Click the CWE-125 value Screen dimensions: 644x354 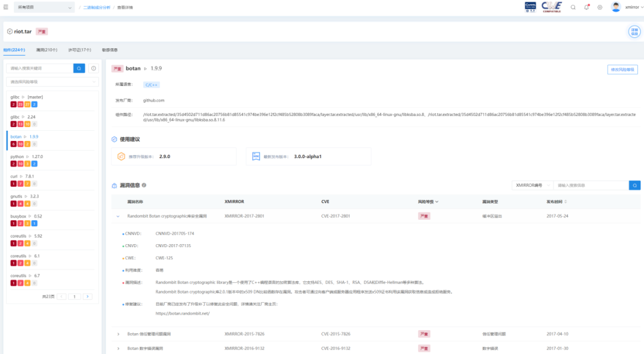point(164,258)
